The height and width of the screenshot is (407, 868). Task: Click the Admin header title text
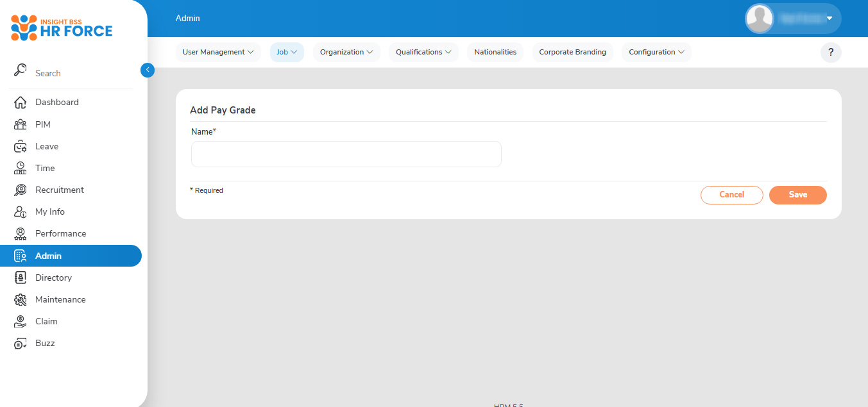click(188, 19)
